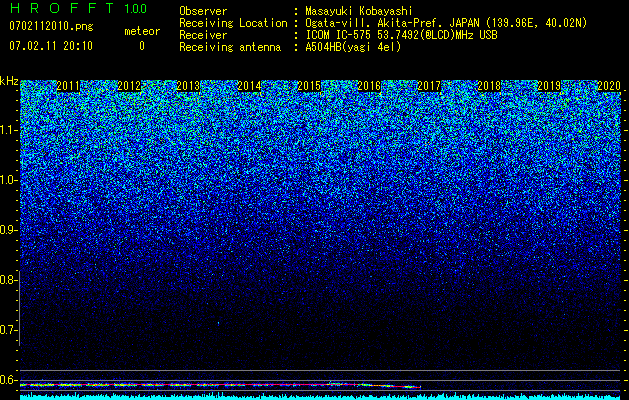Click the Receiving antenna label
This screenshot has width=629, height=400.
(x=230, y=47)
